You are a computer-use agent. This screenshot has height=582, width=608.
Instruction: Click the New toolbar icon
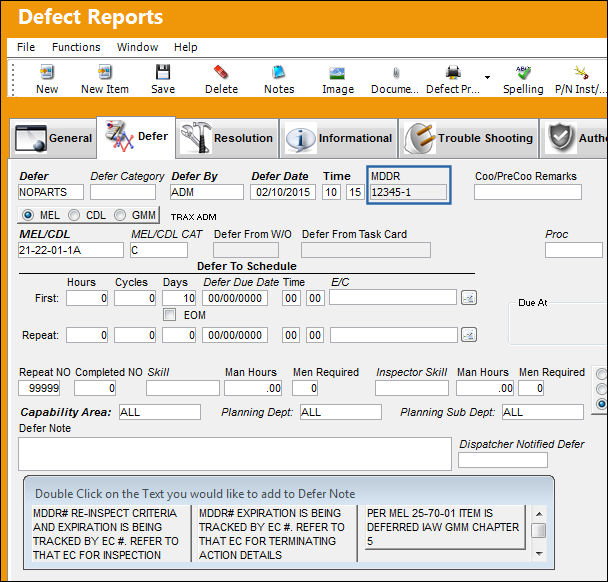(x=47, y=73)
